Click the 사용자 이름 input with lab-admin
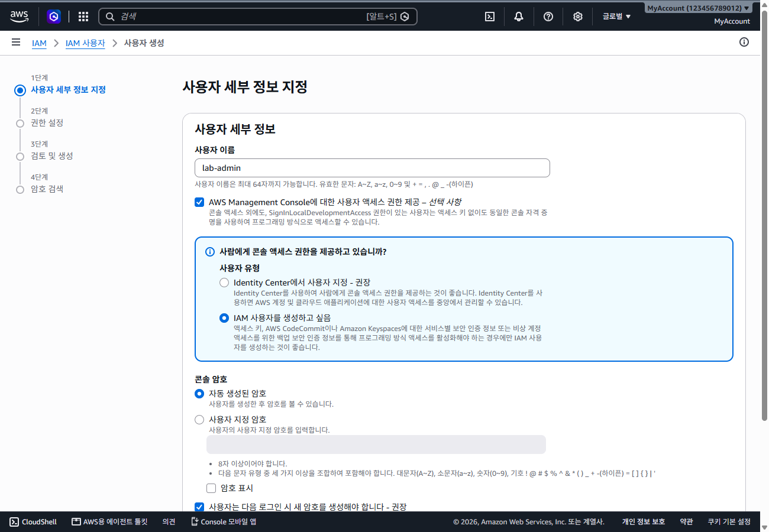Viewport: 769px width, 532px height. [372, 168]
